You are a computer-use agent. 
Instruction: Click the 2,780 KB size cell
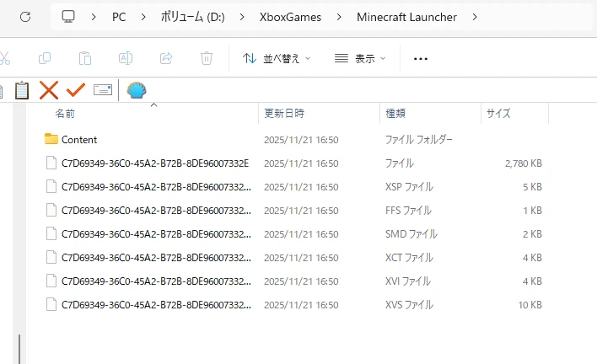pyautogui.click(x=524, y=163)
